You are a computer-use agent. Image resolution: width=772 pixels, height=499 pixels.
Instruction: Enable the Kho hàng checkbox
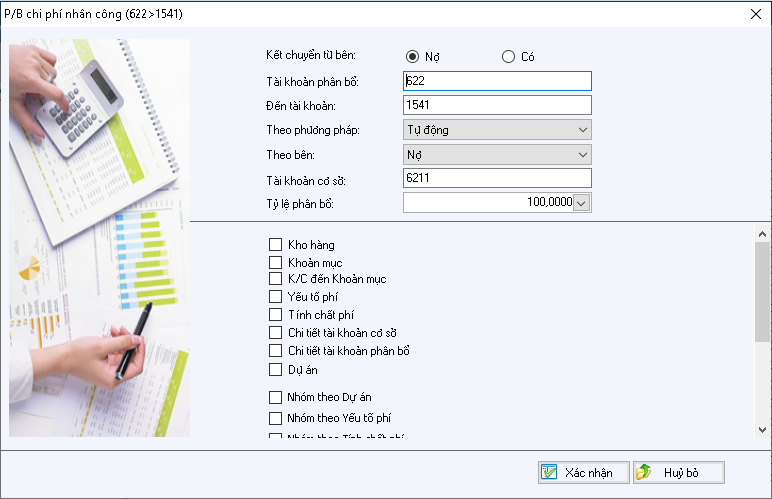coord(275,245)
